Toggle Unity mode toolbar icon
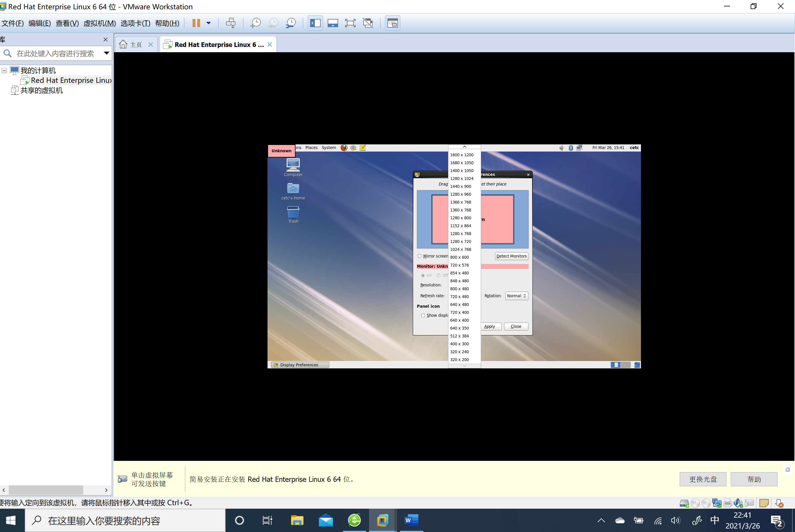The image size is (795, 532). 368,23
